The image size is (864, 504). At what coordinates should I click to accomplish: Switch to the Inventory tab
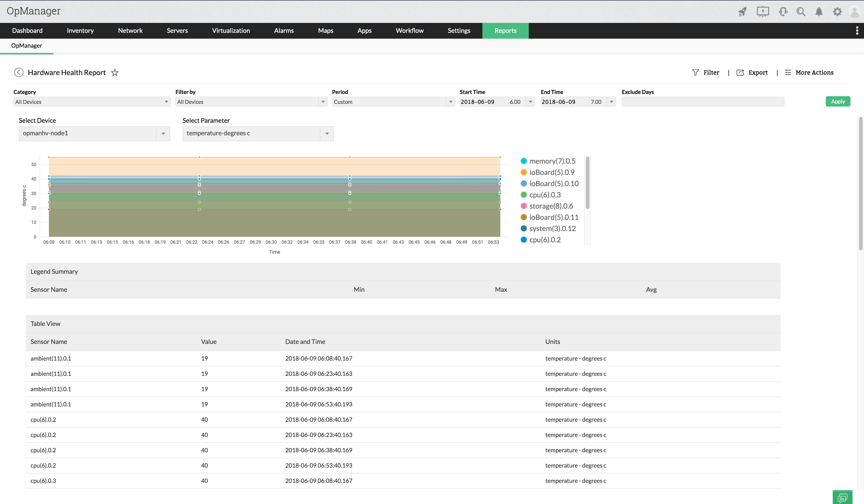pos(80,31)
